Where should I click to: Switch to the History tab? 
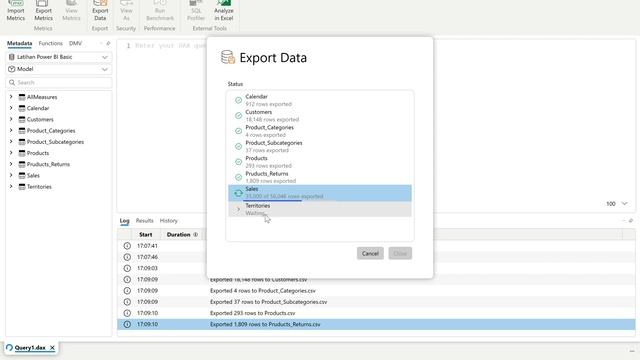169,221
